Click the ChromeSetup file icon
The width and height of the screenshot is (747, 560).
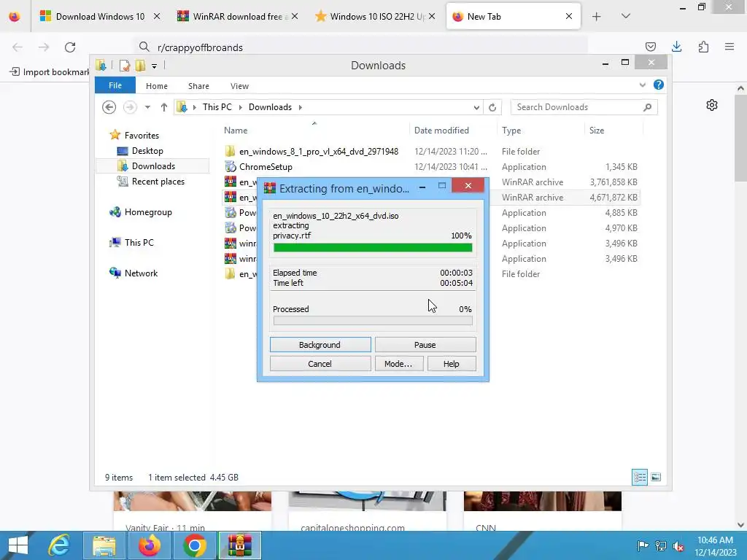coord(230,167)
